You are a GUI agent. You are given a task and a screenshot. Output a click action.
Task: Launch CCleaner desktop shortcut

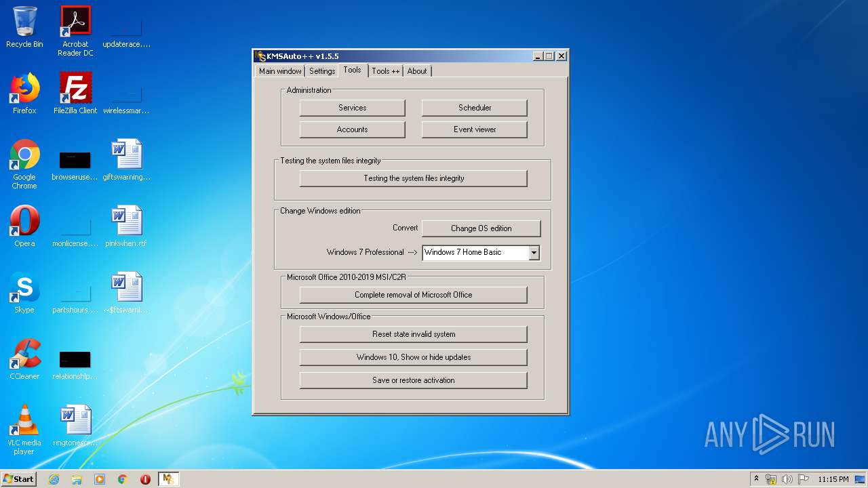(x=24, y=359)
